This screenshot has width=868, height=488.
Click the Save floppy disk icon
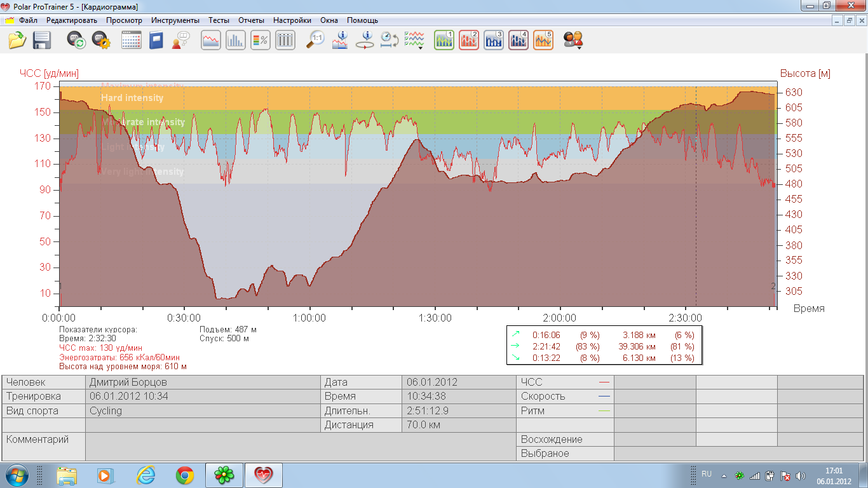pos(42,40)
